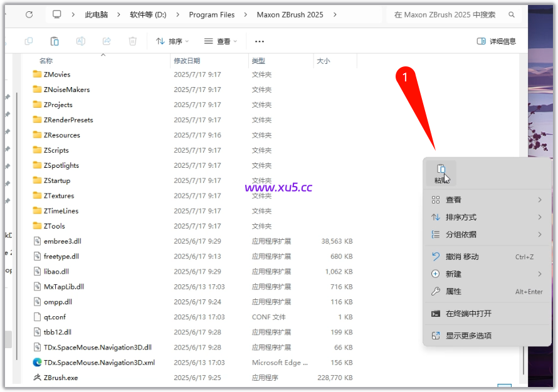Viewport: 558px width, 392px height.
Task: Click the Delete trash icon
Action: (132, 40)
